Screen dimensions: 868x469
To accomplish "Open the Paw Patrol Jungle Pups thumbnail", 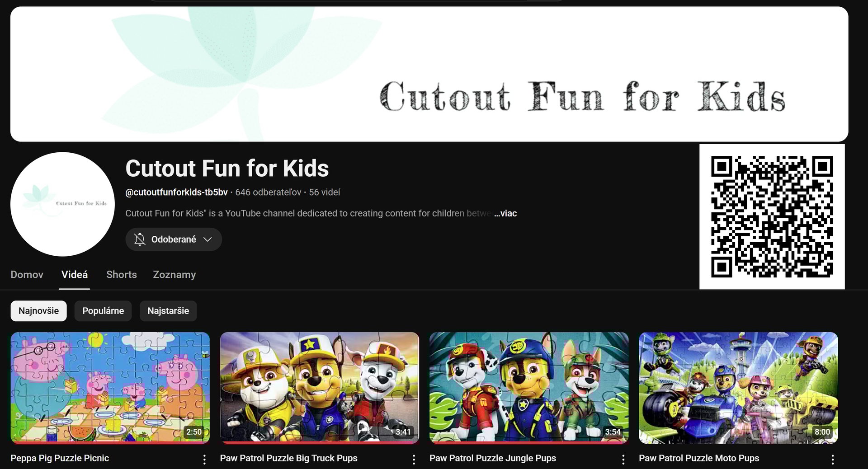I will pyautogui.click(x=529, y=388).
